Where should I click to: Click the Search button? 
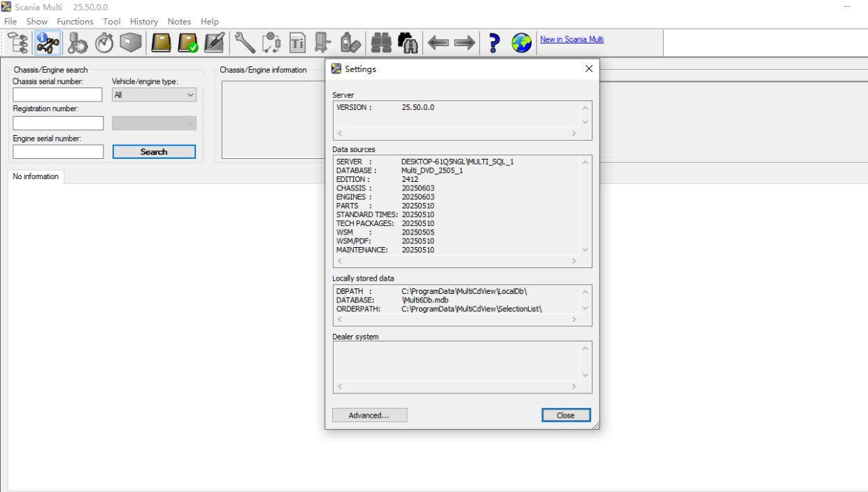(x=154, y=152)
